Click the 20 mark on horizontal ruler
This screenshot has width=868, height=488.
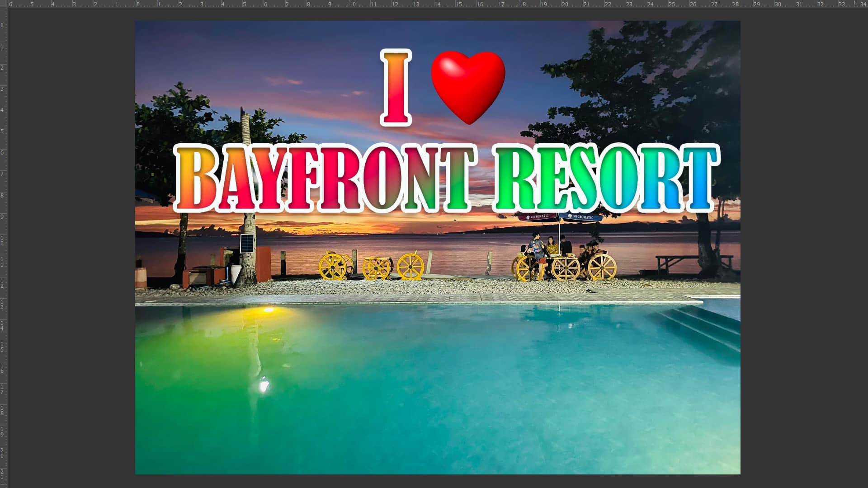click(565, 4)
